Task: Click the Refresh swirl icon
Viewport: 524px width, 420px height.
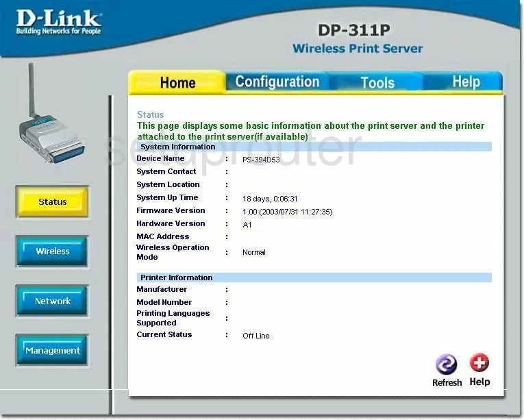Action: coord(446,364)
